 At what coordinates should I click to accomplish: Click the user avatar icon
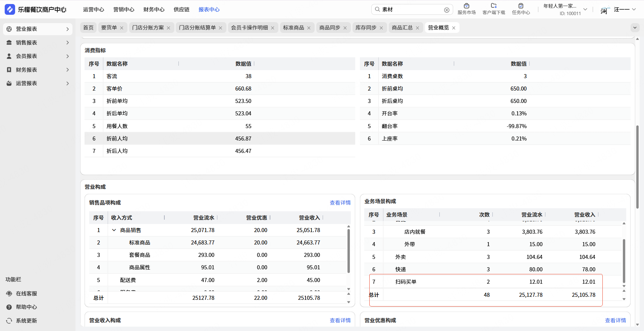coord(605,10)
